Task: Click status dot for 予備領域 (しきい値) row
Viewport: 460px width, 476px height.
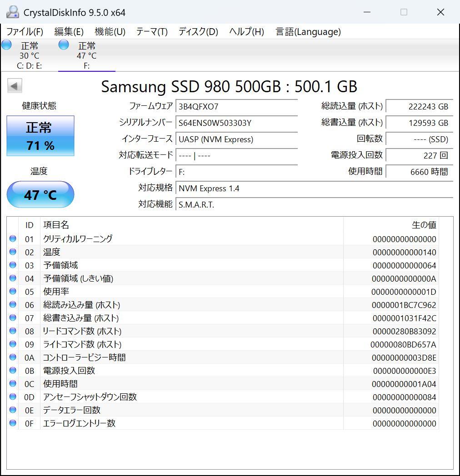Action: pyautogui.click(x=13, y=278)
